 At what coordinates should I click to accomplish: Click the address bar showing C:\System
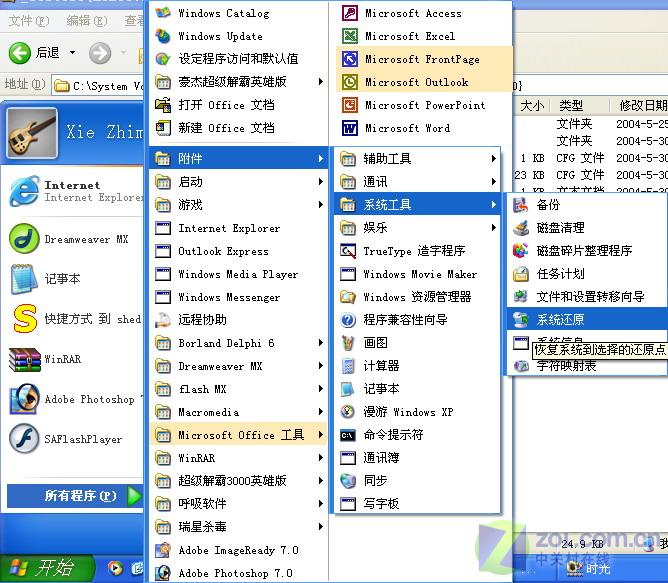pyautogui.click(x=98, y=86)
